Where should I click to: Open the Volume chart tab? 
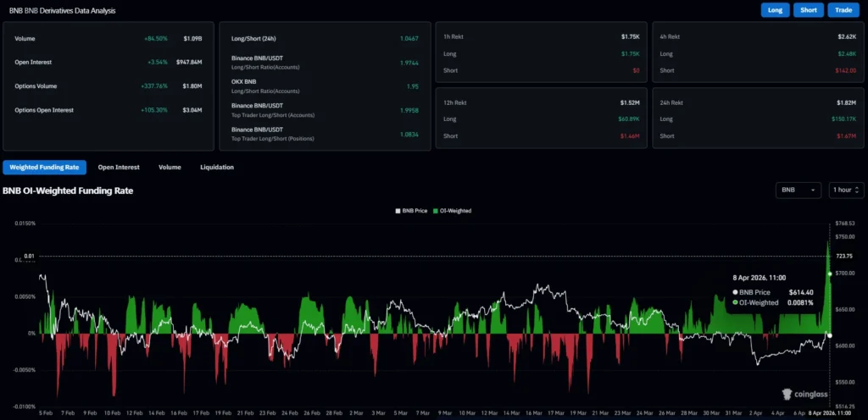click(x=170, y=168)
